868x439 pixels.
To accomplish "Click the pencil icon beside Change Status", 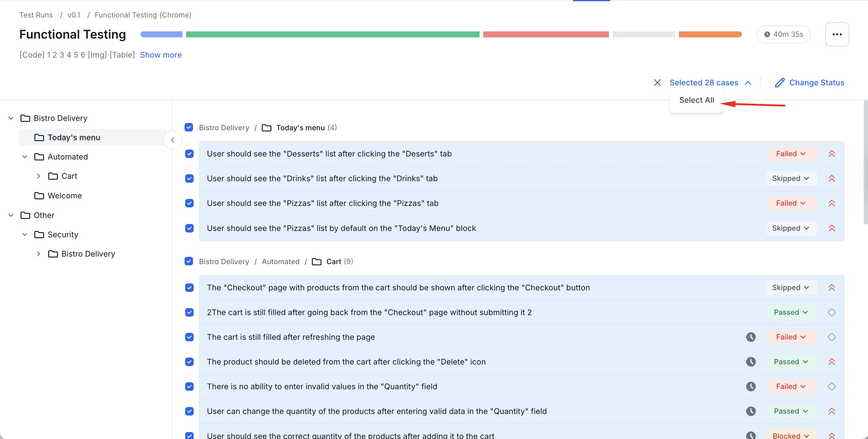I will pyautogui.click(x=779, y=83).
